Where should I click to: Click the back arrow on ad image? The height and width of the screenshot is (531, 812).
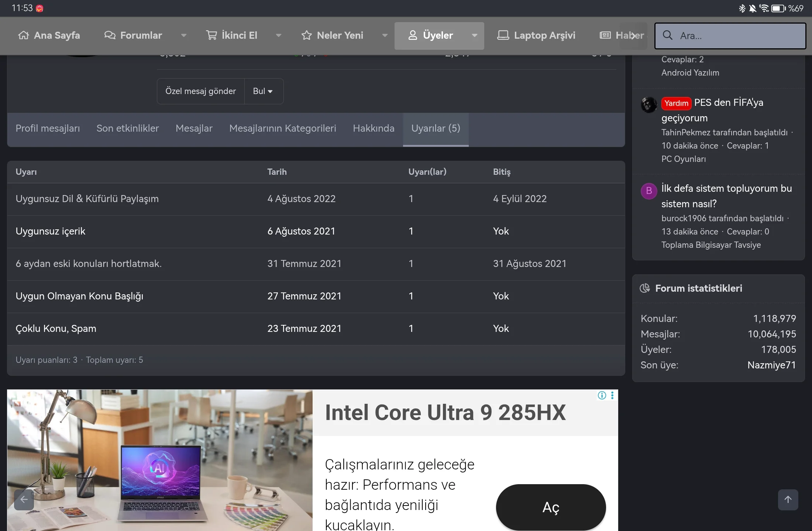pyautogui.click(x=24, y=500)
